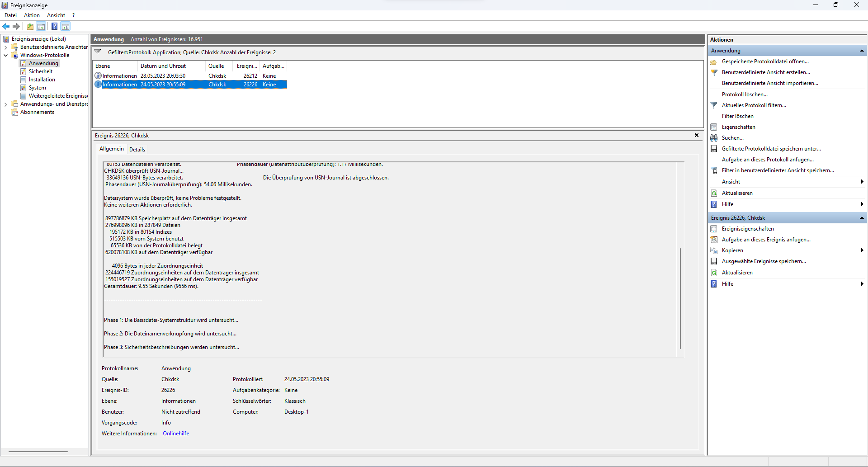The image size is (868, 467).
Task: Click 'Benutzerdefinierte Ansicht importieren...' action
Action: tap(770, 83)
